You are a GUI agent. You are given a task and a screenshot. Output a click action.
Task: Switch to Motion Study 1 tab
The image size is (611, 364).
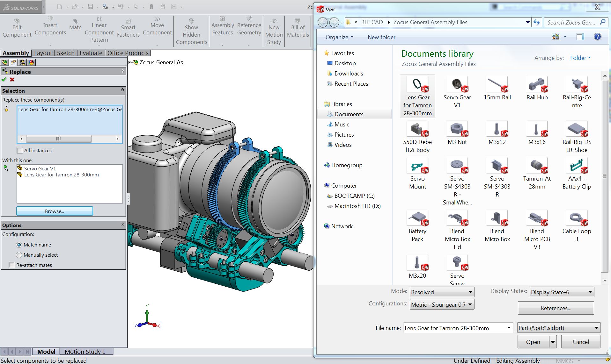(85, 352)
